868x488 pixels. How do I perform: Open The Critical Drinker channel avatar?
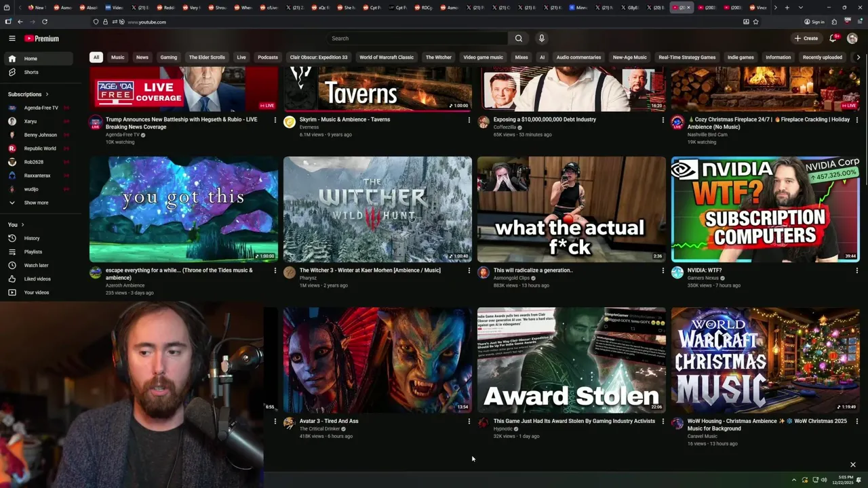click(290, 423)
